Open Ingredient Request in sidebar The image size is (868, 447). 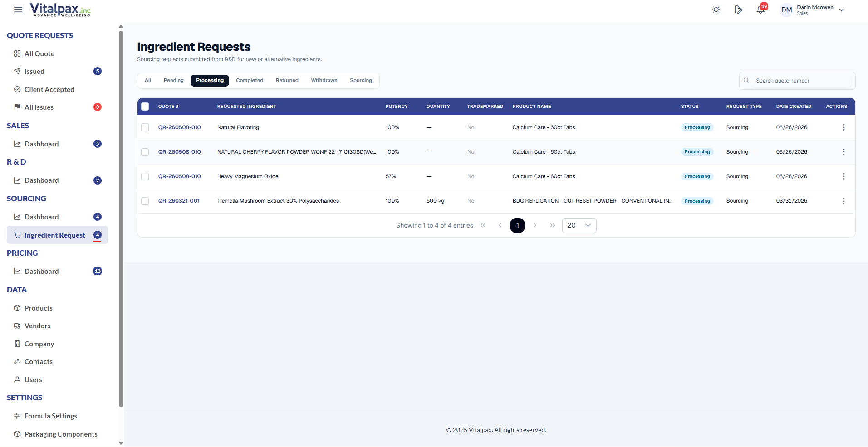[57, 235]
